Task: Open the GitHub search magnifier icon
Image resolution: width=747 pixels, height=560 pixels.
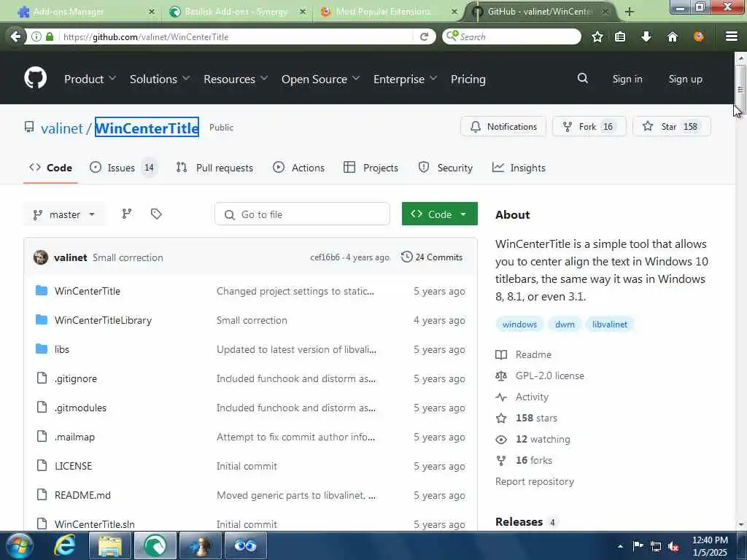Action: 582,78
